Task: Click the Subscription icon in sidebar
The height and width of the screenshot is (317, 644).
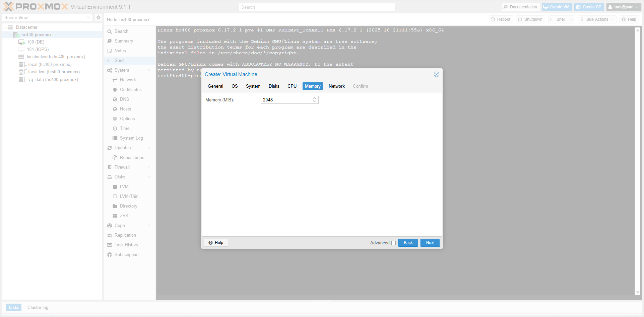Action: point(110,255)
